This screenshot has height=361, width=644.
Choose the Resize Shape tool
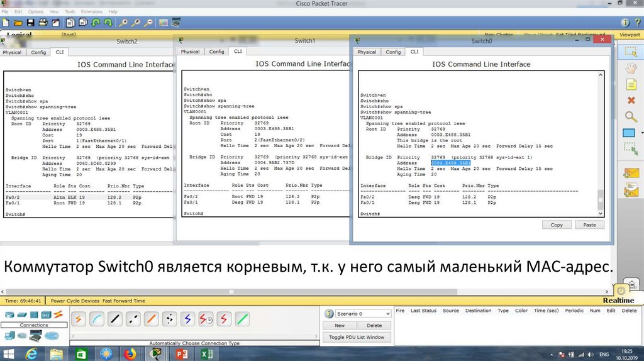[630, 148]
